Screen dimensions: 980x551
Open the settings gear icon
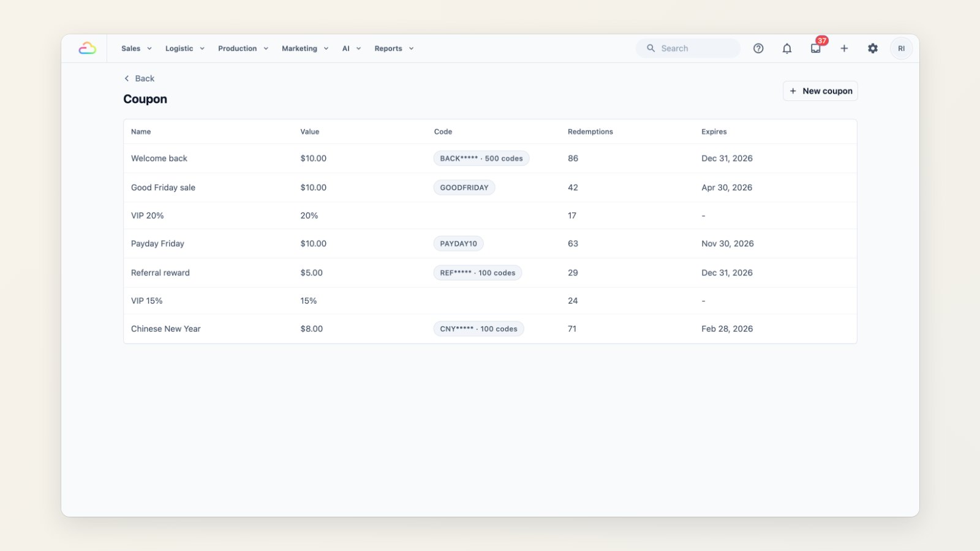click(x=873, y=48)
